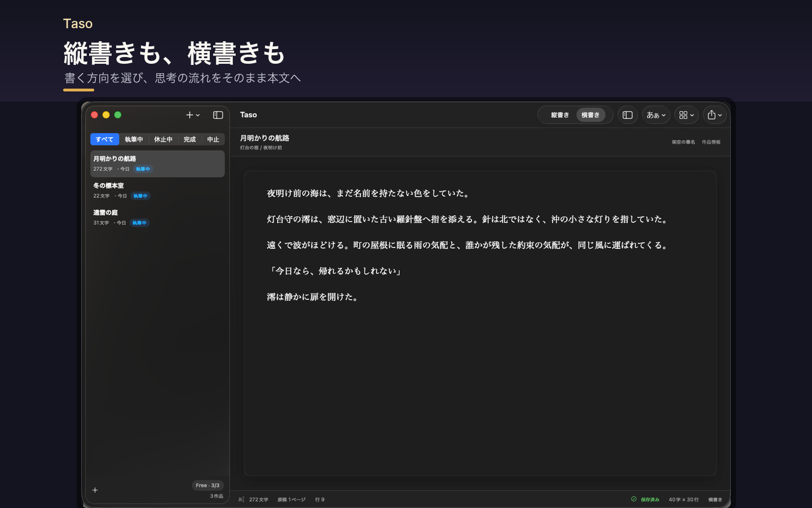
Task: Open 作品情報 work info
Action: pos(711,142)
